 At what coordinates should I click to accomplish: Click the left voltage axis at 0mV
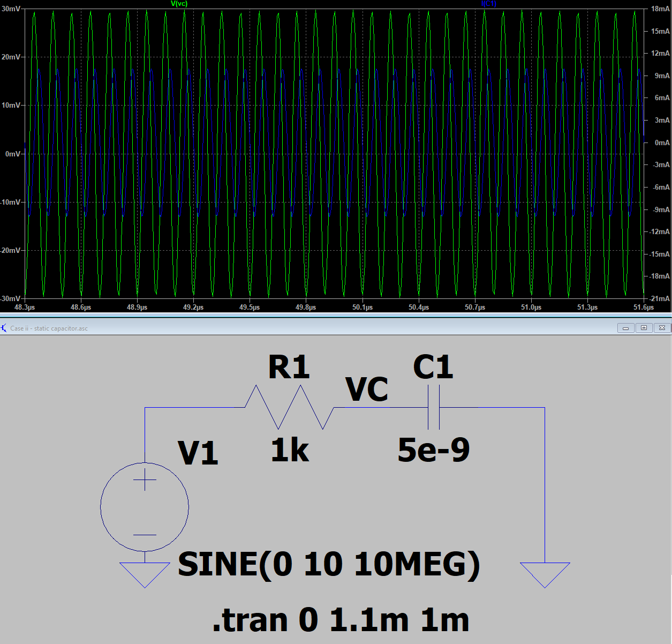[x=13, y=154]
